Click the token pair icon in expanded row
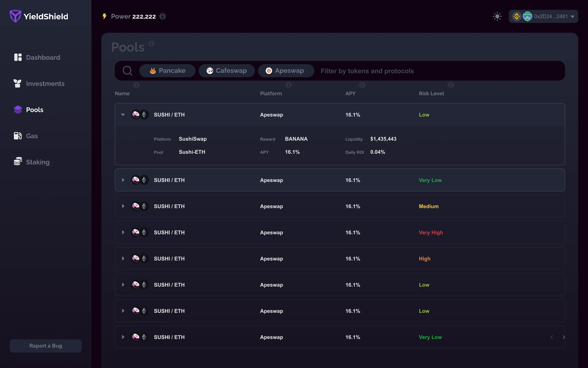588x368 pixels. (140, 115)
